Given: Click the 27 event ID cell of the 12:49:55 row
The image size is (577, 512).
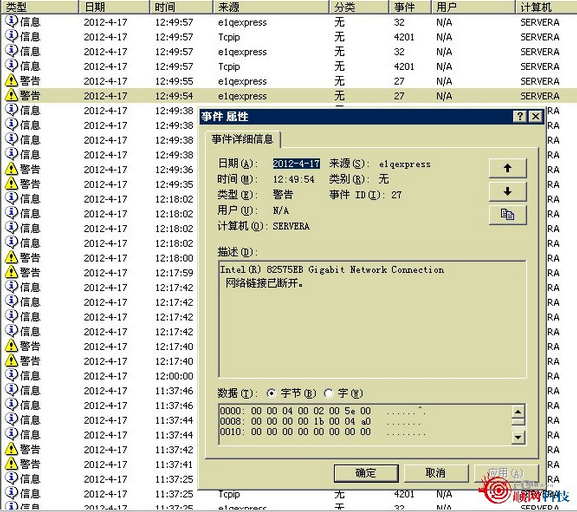Looking at the screenshot, I should point(399,81).
